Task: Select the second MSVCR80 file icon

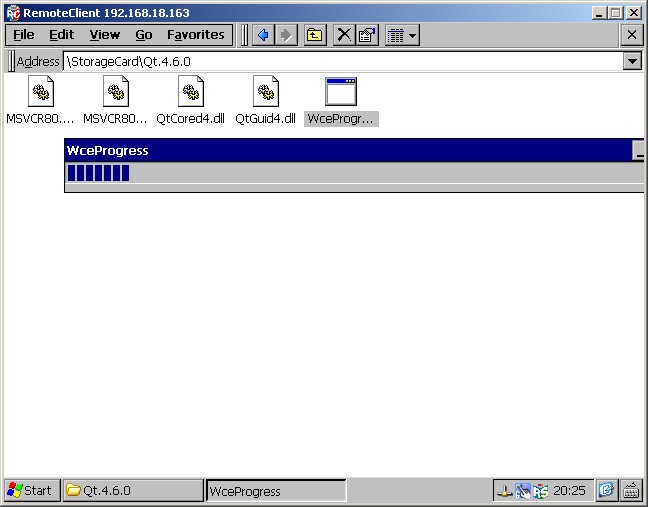Action: pos(116,91)
